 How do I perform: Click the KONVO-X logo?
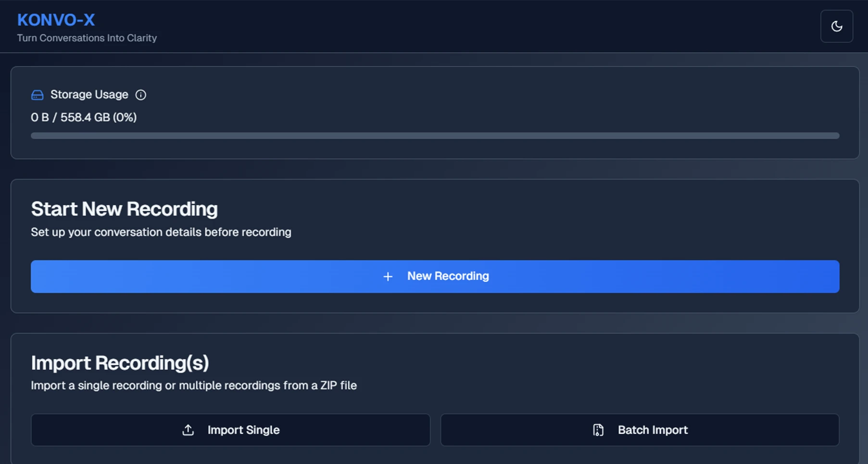pyautogui.click(x=56, y=20)
